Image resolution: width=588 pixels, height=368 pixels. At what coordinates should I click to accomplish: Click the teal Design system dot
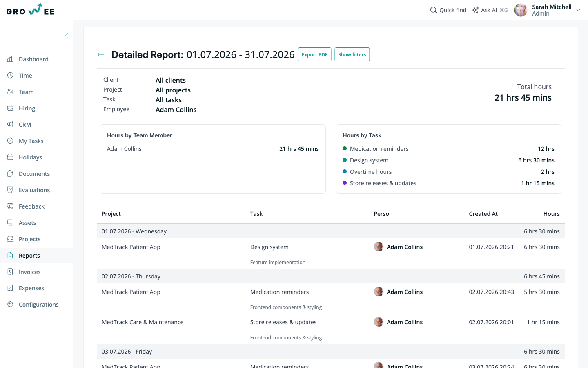(x=345, y=160)
